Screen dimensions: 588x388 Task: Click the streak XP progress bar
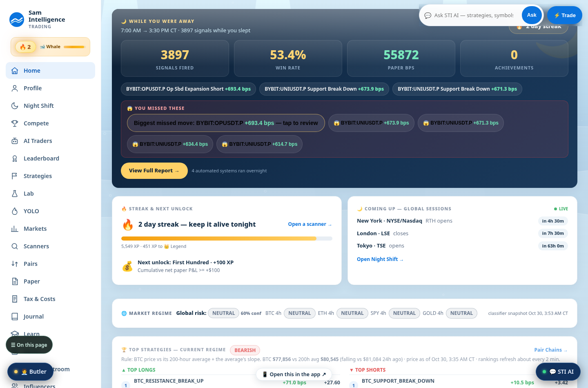[227, 239]
